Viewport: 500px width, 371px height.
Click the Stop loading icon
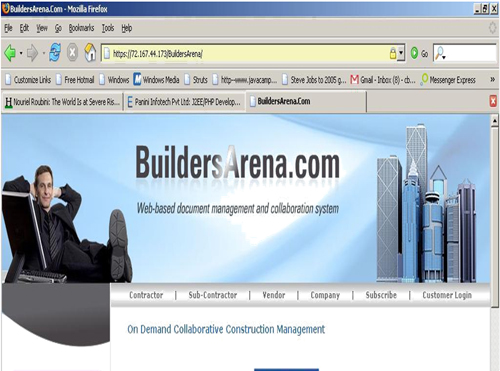click(x=72, y=53)
